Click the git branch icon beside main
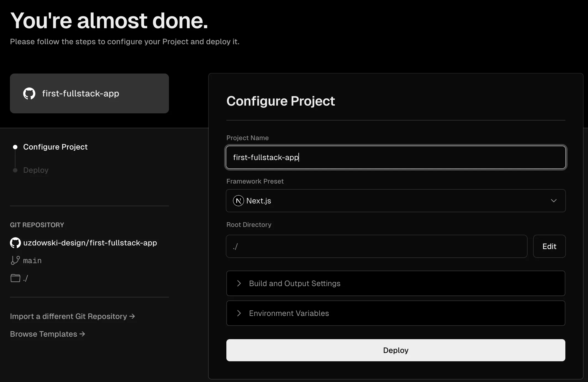The width and height of the screenshot is (588, 382). [15, 260]
